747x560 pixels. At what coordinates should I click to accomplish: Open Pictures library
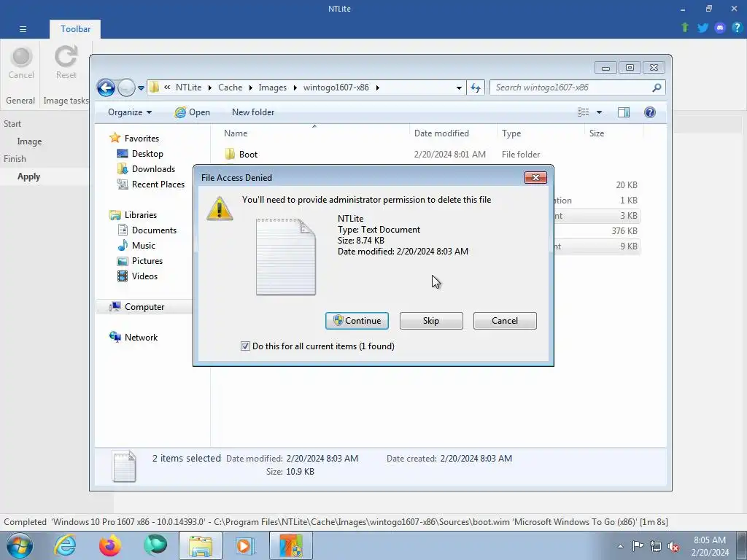pos(147,261)
